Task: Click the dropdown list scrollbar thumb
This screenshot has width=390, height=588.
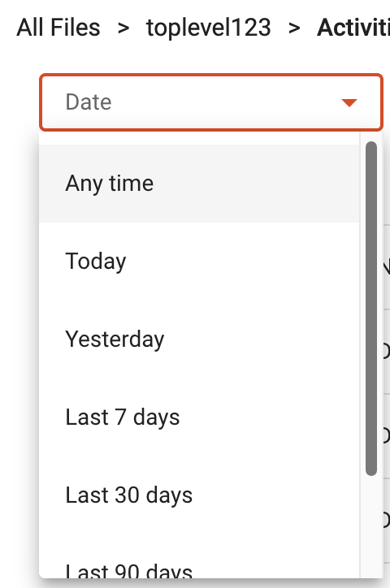Action: pos(370,309)
